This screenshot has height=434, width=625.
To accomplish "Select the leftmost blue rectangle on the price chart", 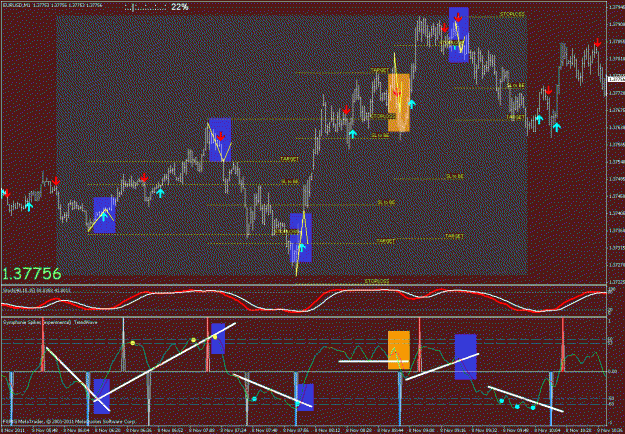I will point(104,215).
